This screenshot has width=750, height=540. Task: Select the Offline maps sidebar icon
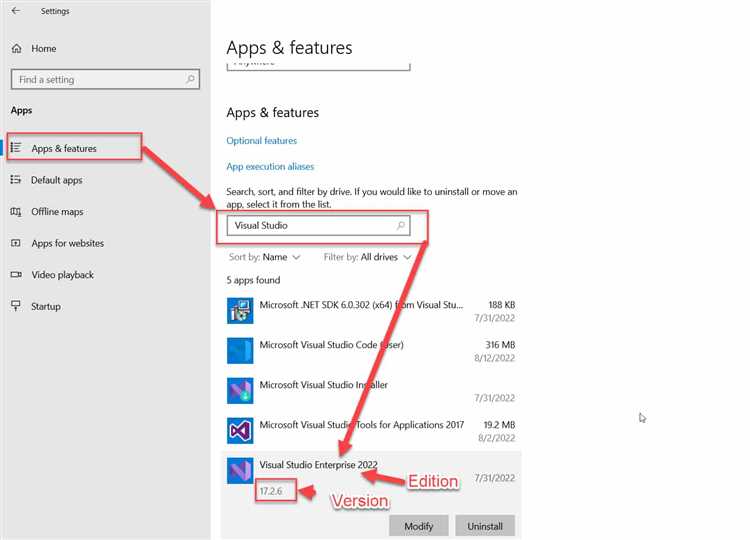pyautogui.click(x=16, y=211)
